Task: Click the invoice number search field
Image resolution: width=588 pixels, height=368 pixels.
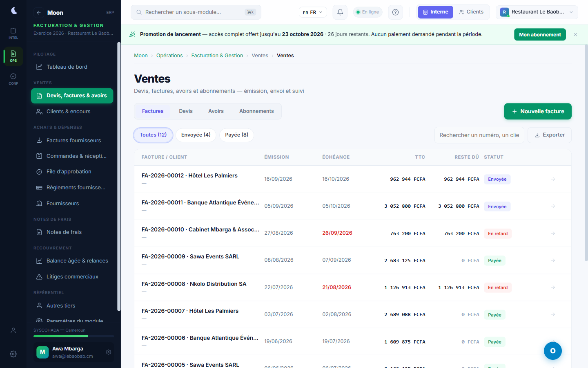Action: click(479, 135)
